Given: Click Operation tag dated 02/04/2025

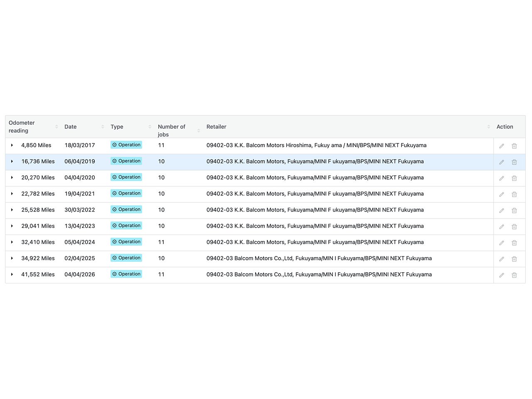Looking at the screenshot, I should pos(126,258).
